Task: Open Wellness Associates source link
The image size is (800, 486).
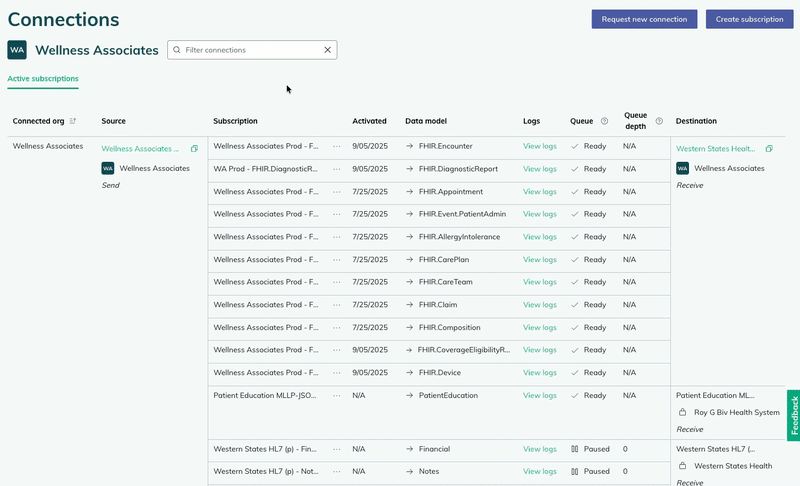Action: click(140, 149)
